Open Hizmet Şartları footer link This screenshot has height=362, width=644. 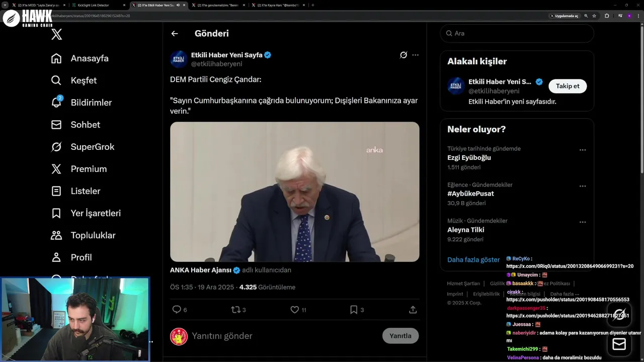(x=463, y=284)
